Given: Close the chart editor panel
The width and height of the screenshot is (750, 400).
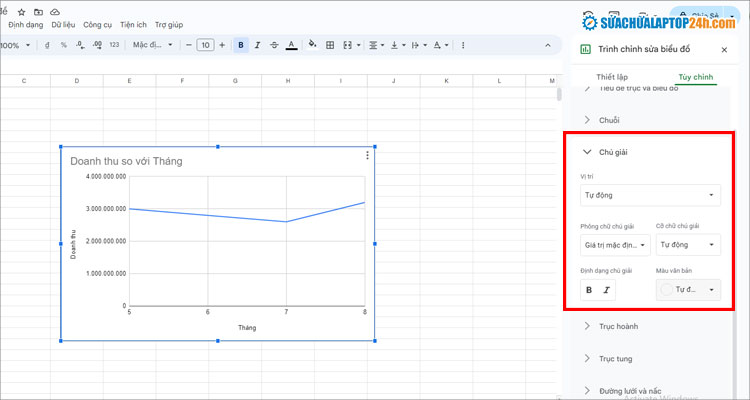Looking at the screenshot, I should (x=724, y=49).
